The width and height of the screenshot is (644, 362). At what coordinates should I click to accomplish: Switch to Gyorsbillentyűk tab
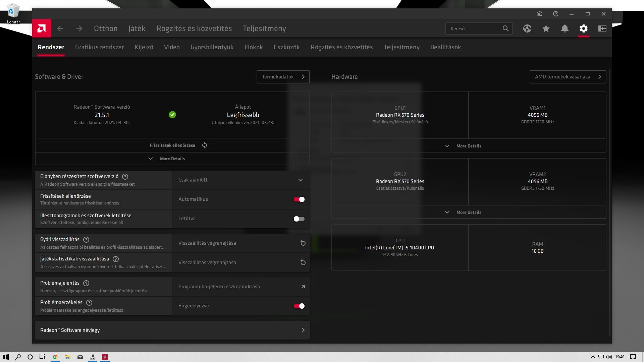point(212,47)
